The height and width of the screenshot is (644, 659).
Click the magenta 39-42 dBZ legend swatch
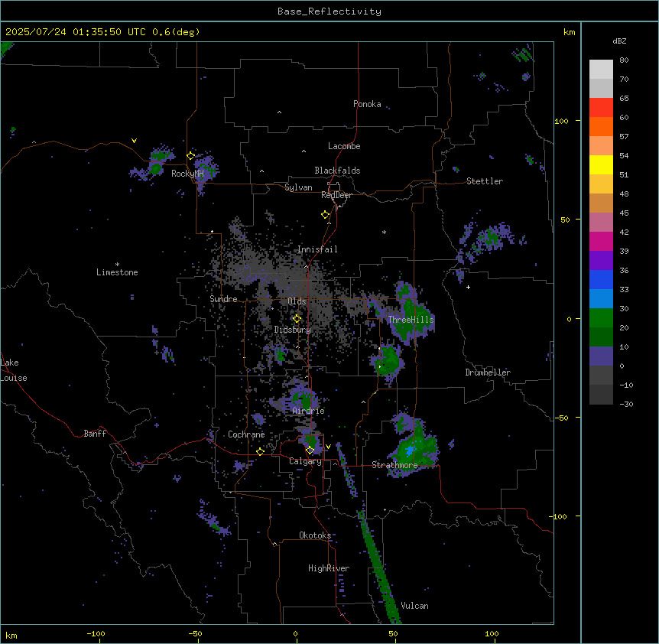[x=601, y=241]
